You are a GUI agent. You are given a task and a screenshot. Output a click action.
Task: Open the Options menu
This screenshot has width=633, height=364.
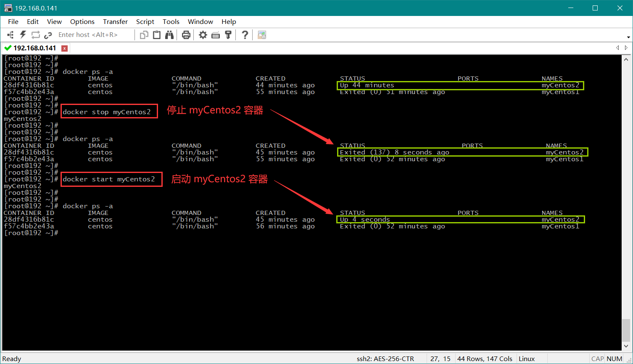click(x=82, y=21)
